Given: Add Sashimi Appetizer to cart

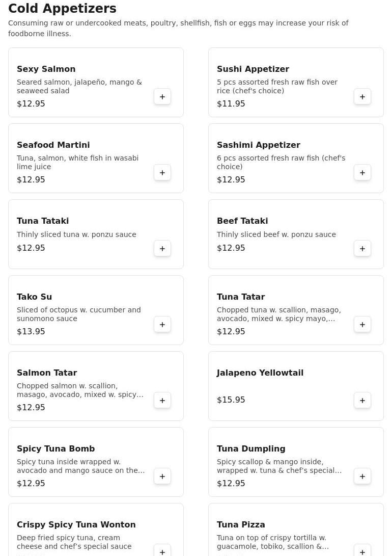Looking at the screenshot, I should click(x=362, y=173).
